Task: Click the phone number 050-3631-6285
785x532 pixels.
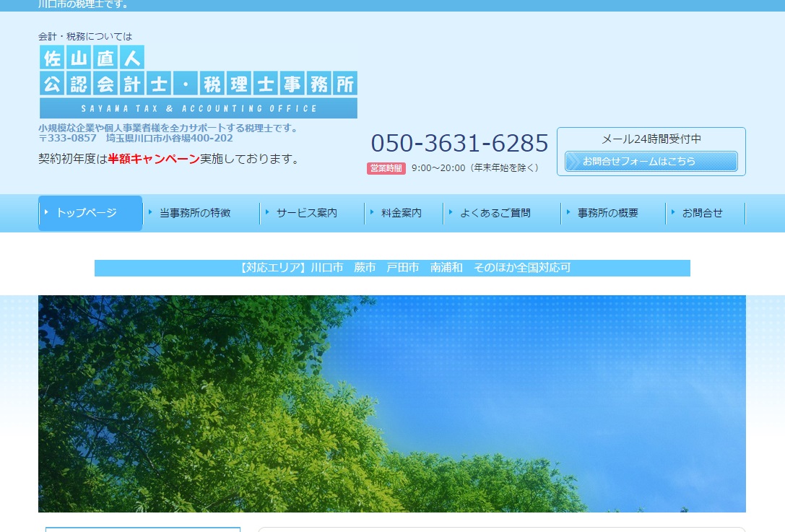Action: click(459, 143)
